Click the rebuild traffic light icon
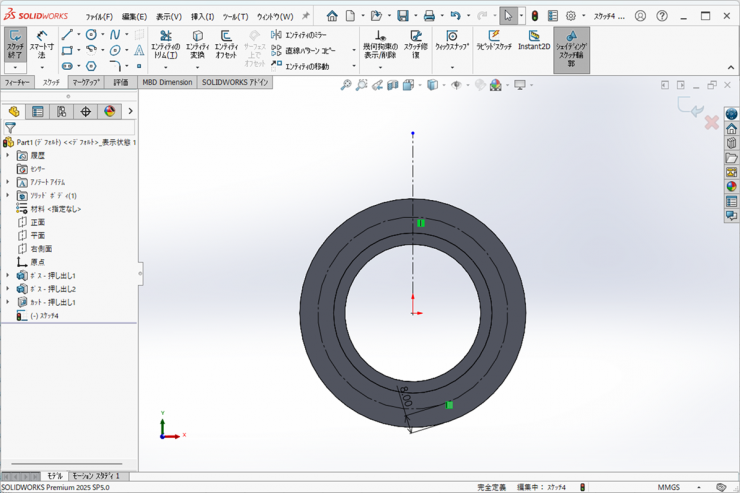This screenshot has height=493, width=740. 534,16
